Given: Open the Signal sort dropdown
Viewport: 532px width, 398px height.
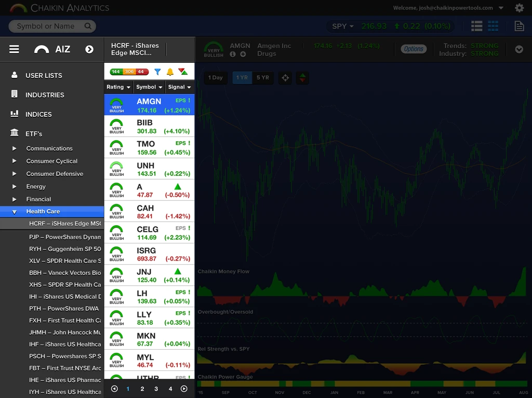Looking at the screenshot, I should (x=179, y=87).
